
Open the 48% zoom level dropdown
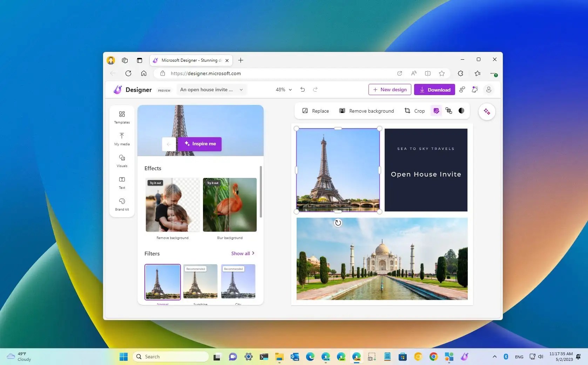[x=284, y=89]
